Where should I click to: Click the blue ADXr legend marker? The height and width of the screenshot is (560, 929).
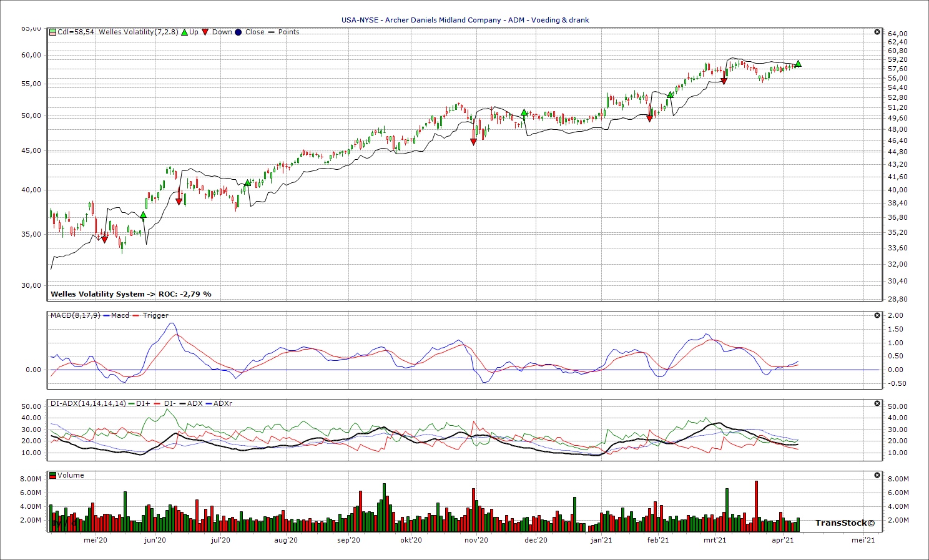coord(209,403)
